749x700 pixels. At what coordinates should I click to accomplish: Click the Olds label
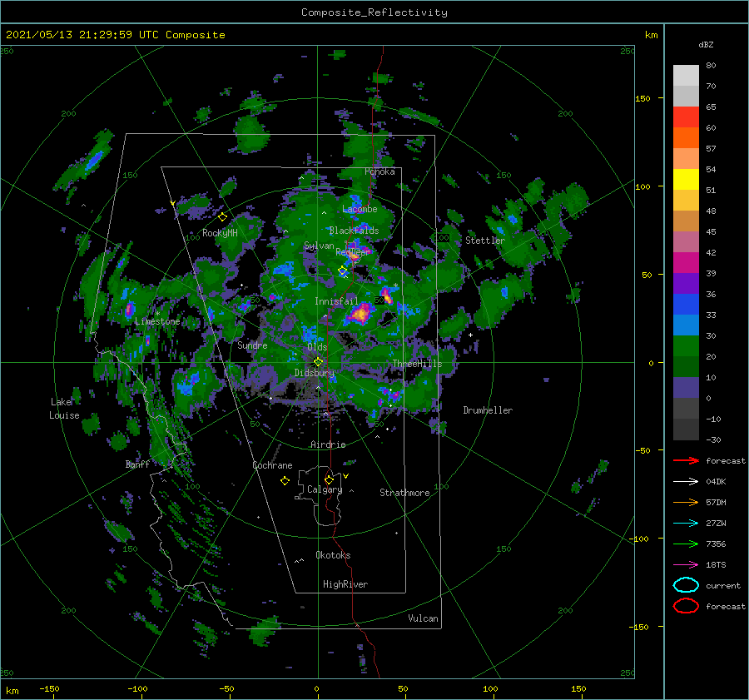(x=317, y=347)
